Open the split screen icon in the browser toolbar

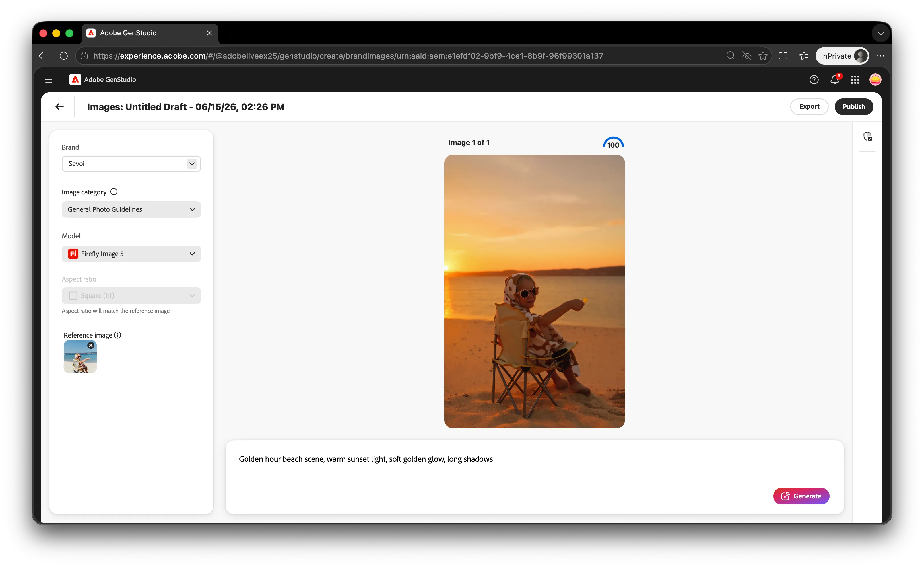pyautogui.click(x=783, y=56)
